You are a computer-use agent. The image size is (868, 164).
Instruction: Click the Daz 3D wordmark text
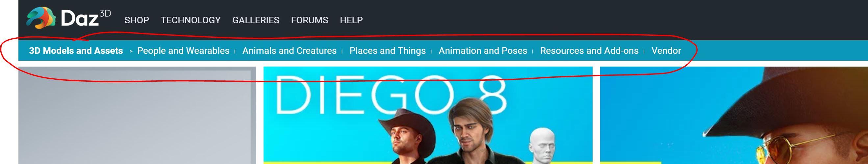click(x=86, y=18)
